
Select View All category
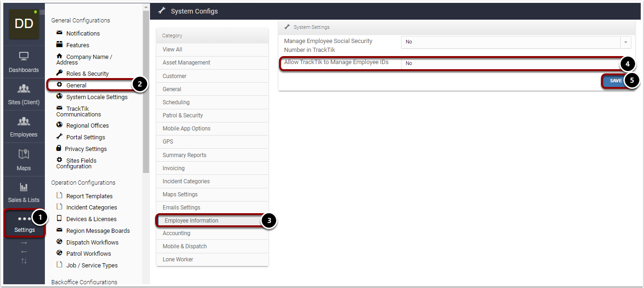click(212, 50)
